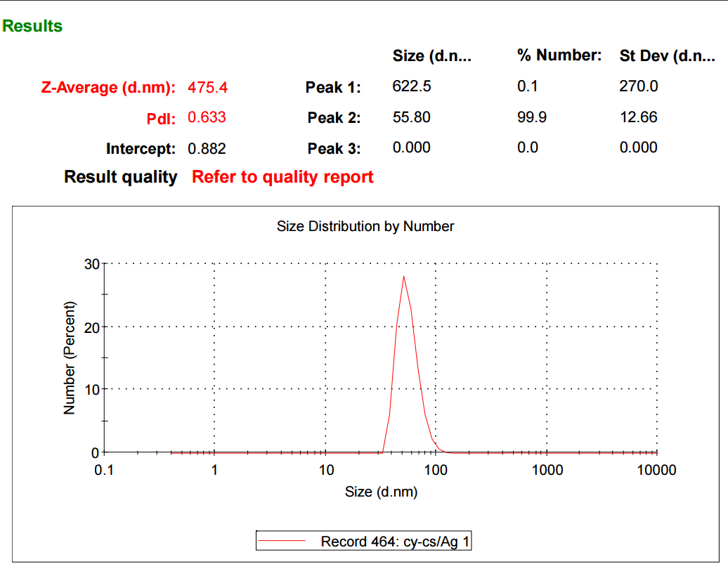Click the y-axis tick label 30
The height and width of the screenshot is (564, 728).
point(92,264)
